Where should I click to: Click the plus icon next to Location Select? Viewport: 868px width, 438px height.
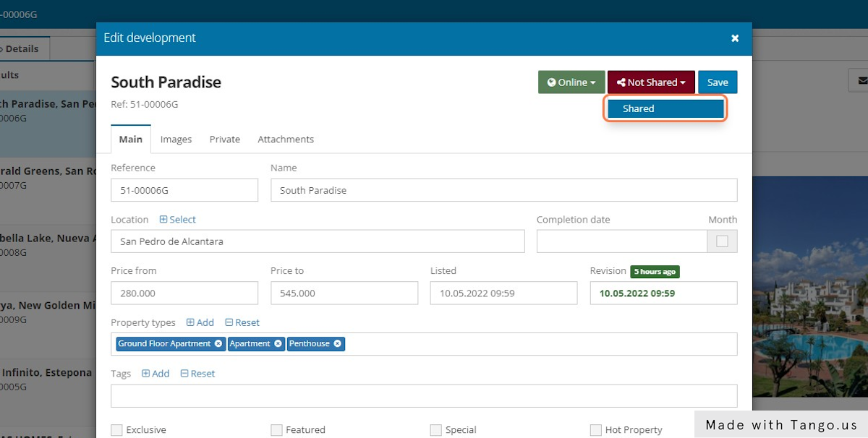pos(163,220)
